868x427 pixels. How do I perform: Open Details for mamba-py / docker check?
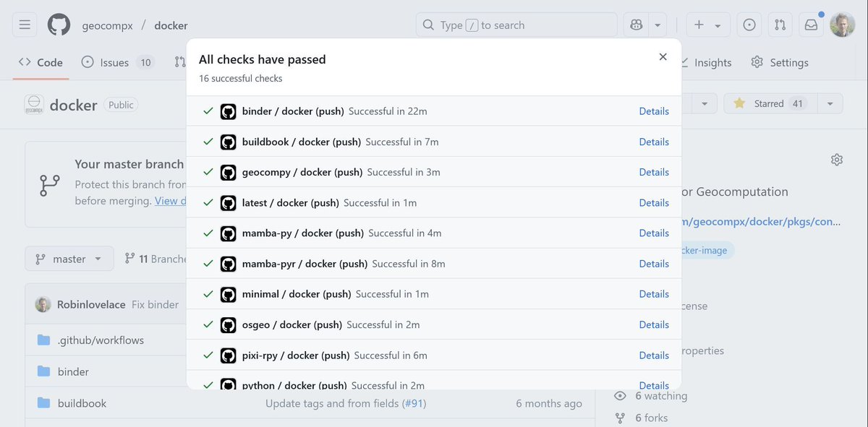pos(654,233)
